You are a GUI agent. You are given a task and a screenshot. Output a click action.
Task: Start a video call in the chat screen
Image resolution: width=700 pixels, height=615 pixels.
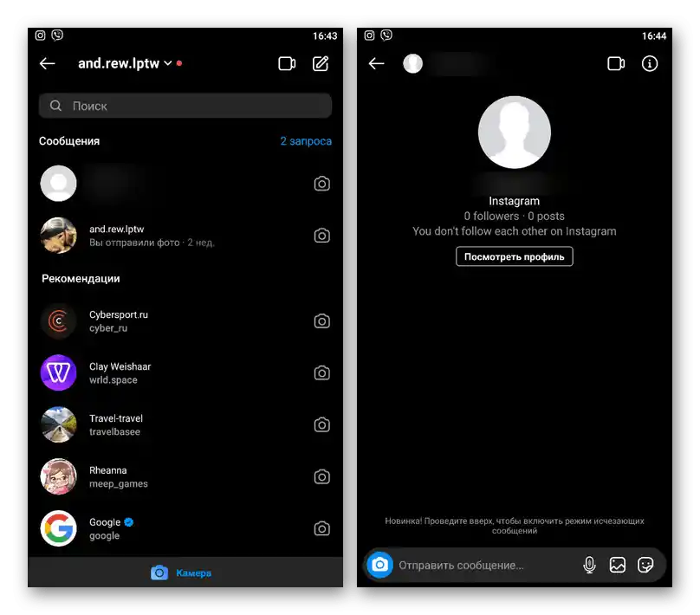click(x=616, y=63)
